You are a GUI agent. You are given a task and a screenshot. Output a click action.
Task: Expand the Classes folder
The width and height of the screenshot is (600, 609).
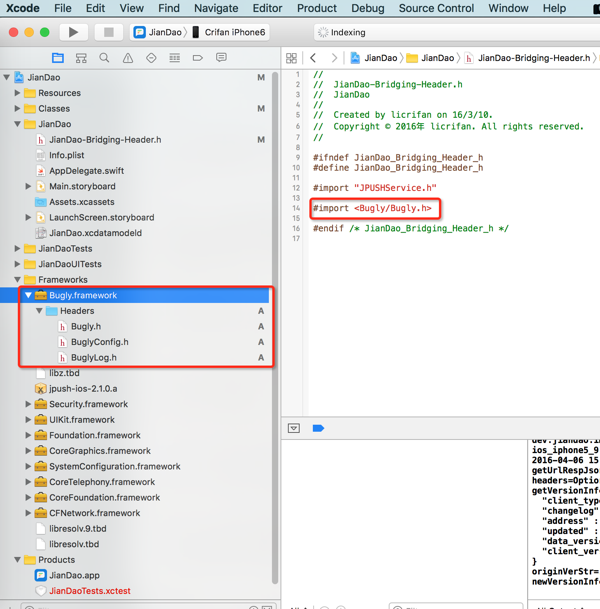click(17, 108)
